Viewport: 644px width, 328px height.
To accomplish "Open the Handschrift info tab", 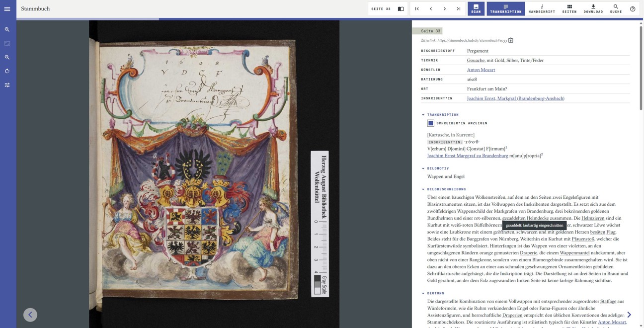I will point(542,9).
